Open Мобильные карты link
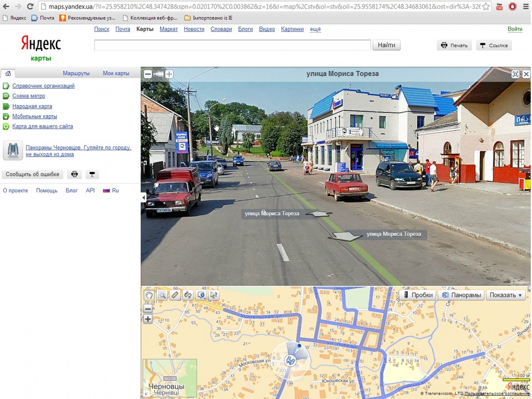The height and width of the screenshot is (399, 532). pyautogui.click(x=34, y=116)
